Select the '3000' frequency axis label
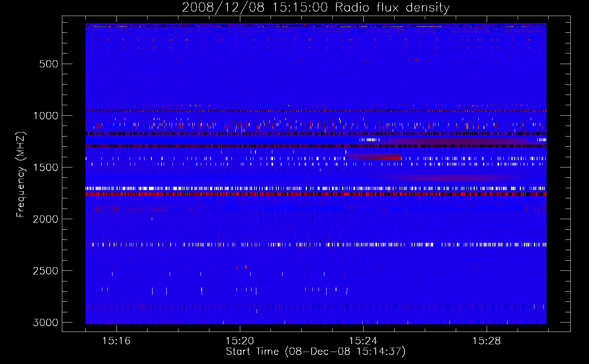 tap(46, 323)
